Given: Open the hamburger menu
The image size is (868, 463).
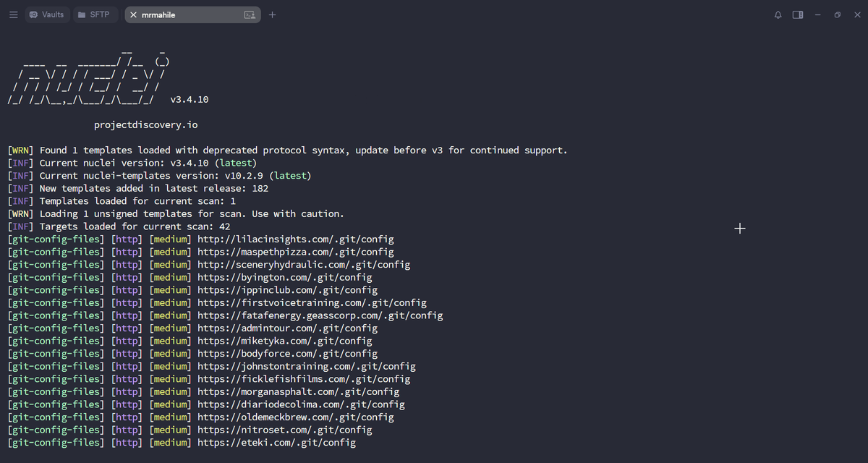Looking at the screenshot, I should click(x=13, y=14).
